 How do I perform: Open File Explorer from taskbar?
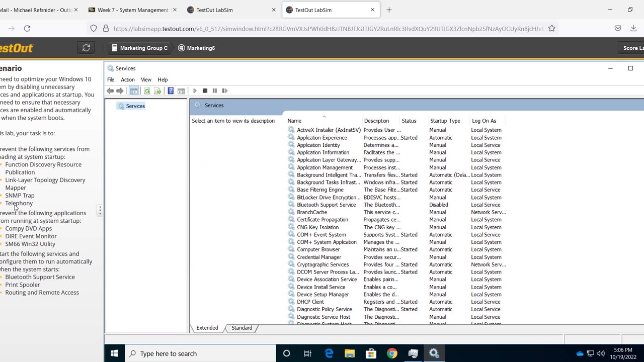click(x=350, y=353)
